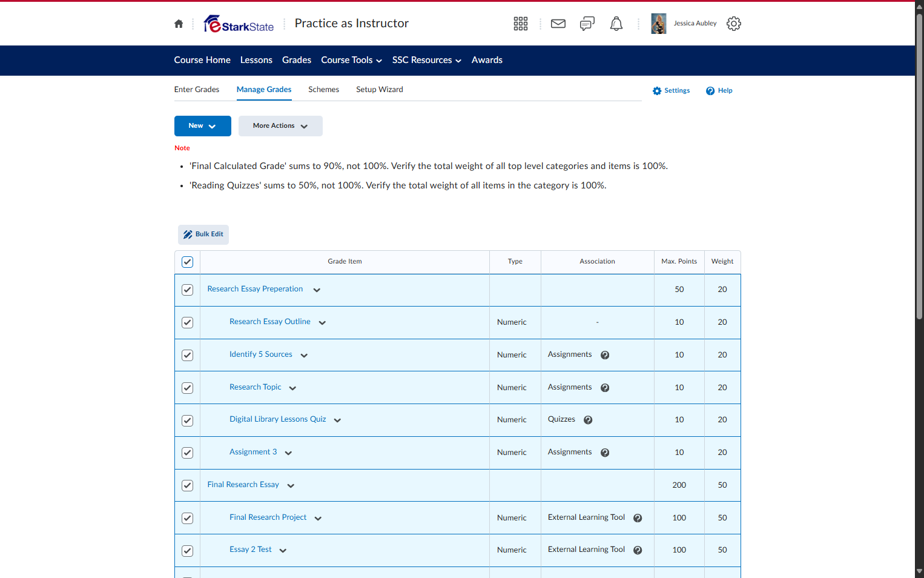Open update alerts bell icon
This screenshot has height=578, width=924.
point(616,24)
